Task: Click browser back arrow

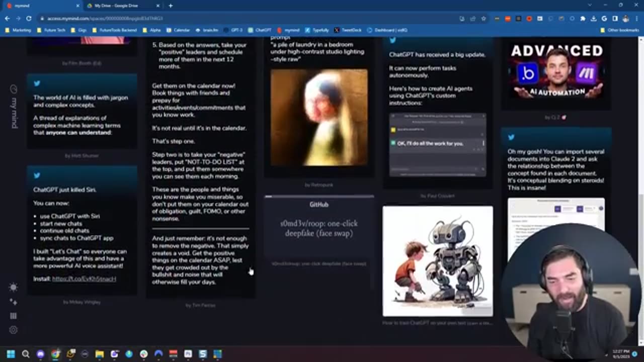Action: click(x=7, y=19)
